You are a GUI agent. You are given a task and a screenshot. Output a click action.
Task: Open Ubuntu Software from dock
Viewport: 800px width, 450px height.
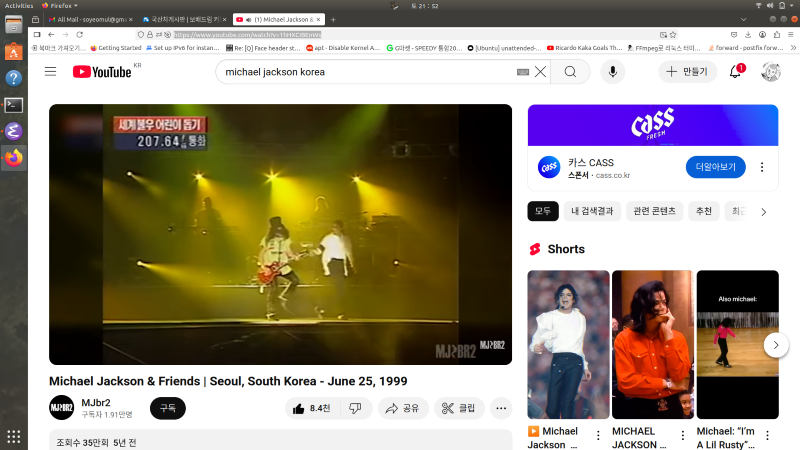click(14, 52)
